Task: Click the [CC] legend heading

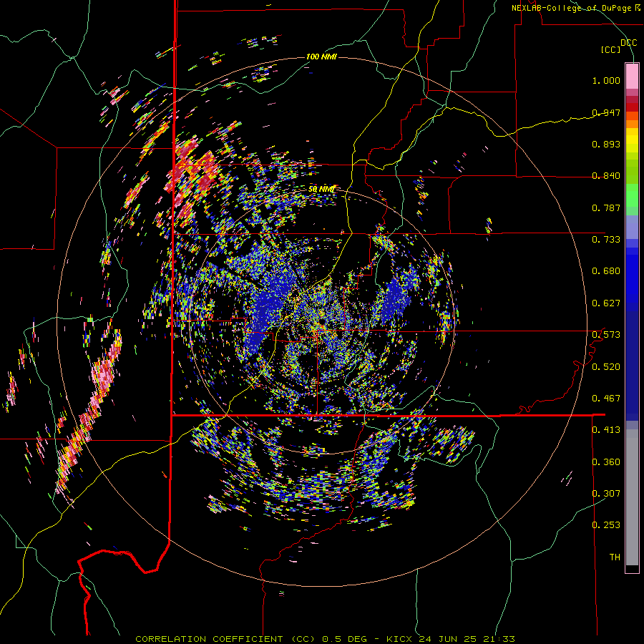Action: point(611,49)
